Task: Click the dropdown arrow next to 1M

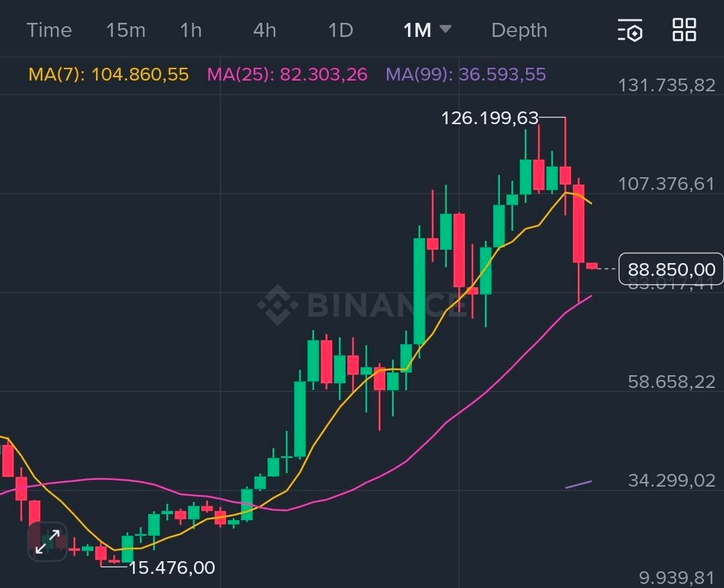Action: [x=446, y=30]
